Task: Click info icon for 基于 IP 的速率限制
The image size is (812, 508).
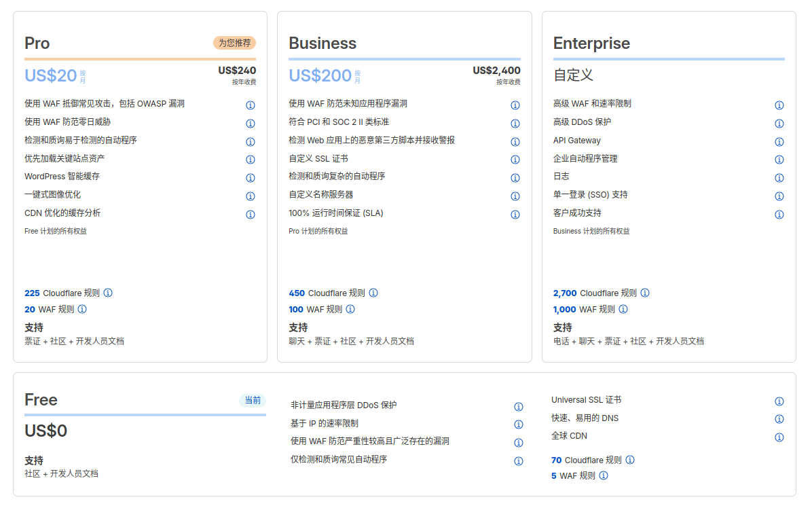Action: coord(519,424)
